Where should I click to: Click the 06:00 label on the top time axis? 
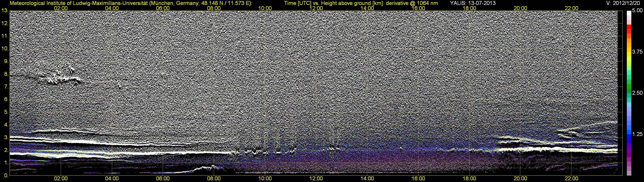(x=163, y=8)
